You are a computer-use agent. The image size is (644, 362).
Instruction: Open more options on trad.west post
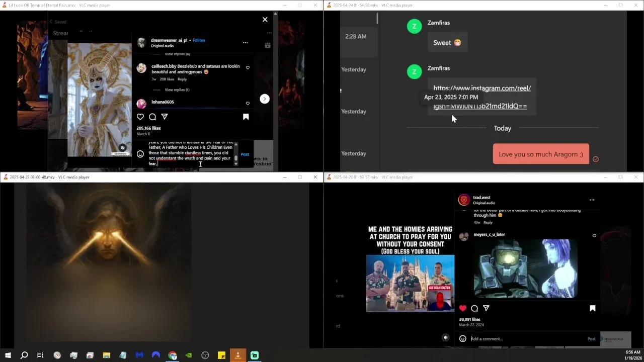[x=592, y=200]
